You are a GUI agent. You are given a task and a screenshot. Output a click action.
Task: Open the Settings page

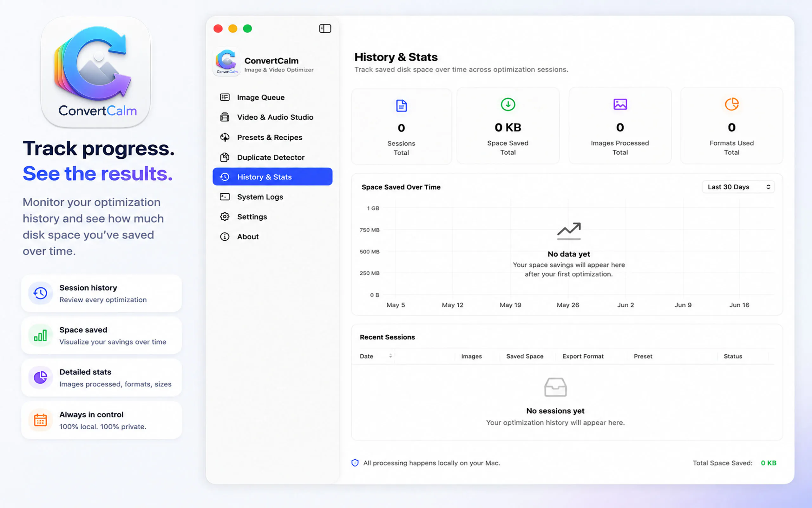272,217
